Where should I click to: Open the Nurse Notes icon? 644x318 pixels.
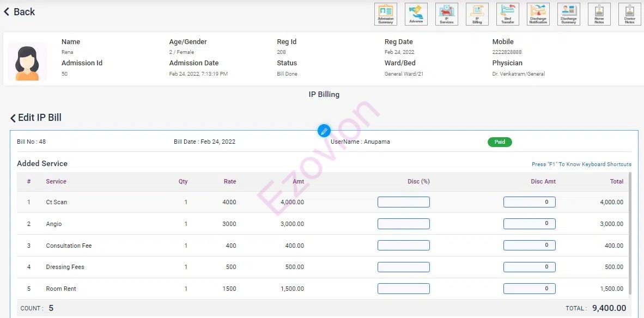pos(599,14)
